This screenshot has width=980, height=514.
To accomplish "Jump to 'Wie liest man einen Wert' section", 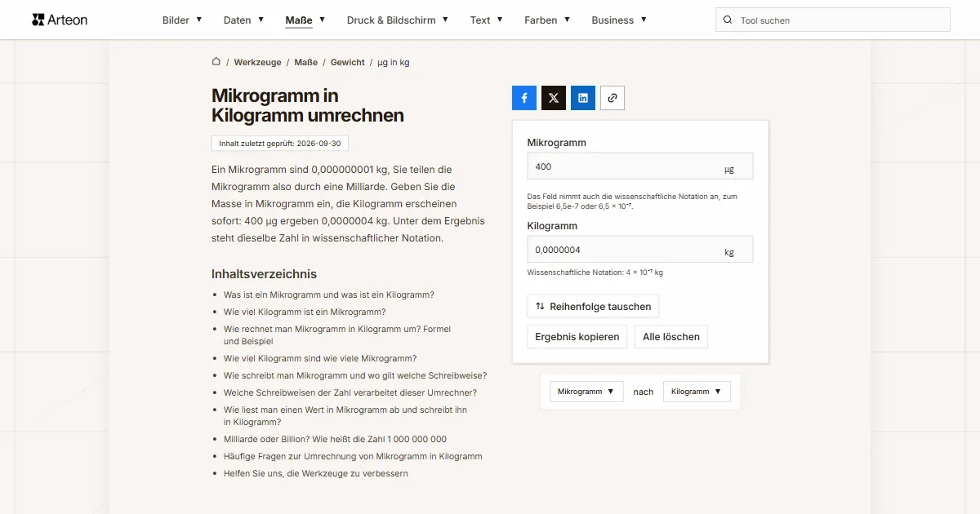I will click(x=345, y=416).
